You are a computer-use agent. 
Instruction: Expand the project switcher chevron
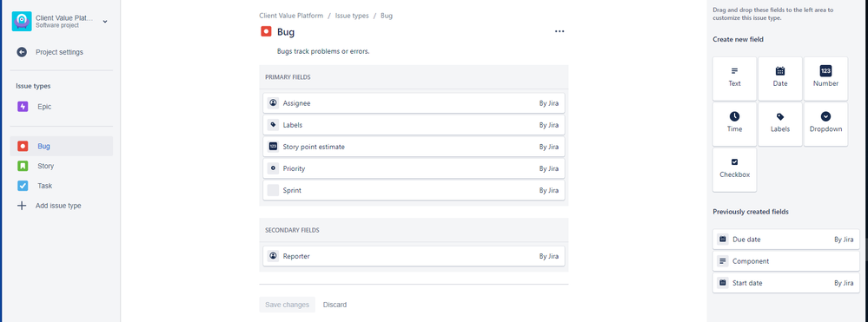105,22
